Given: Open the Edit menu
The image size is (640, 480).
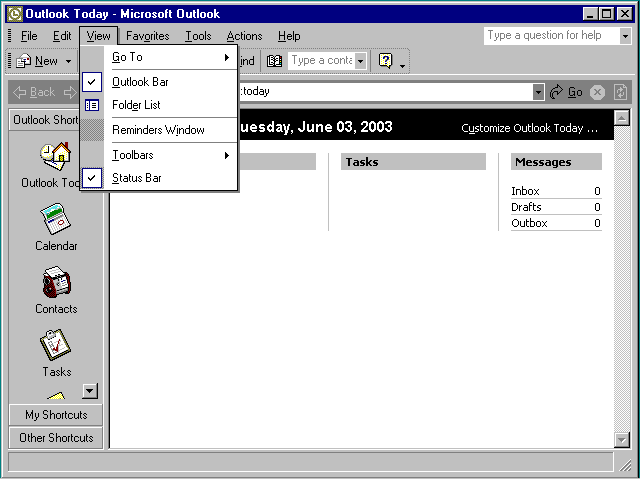Looking at the screenshot, I should [x=62, y=36].
